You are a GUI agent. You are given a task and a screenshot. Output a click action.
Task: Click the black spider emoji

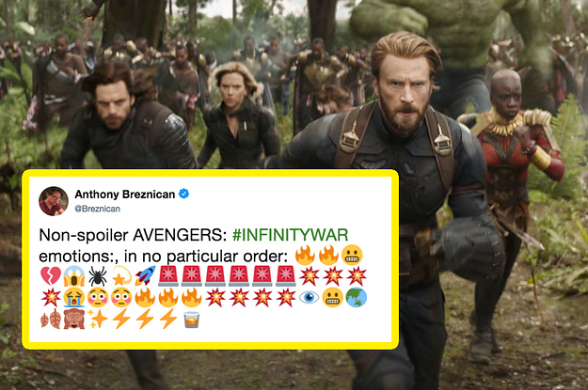pos(98,276)
